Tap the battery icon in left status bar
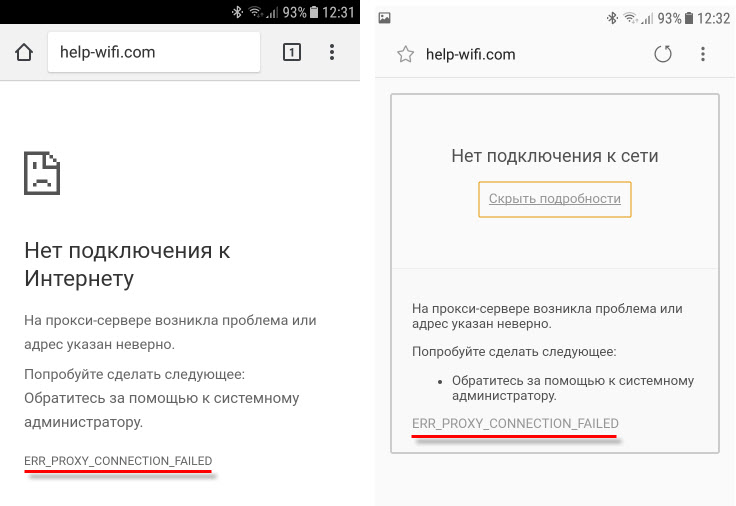This screenshot has height=506, width=736. pyautogui.click(x=315, y=12)
